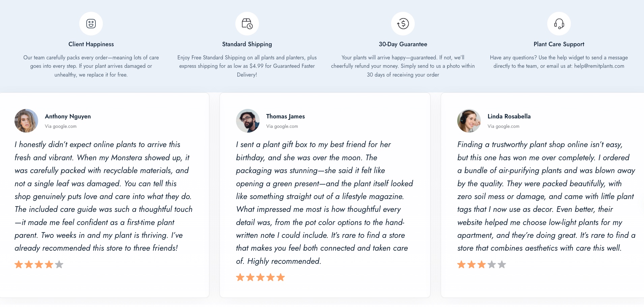
Task: Click the Linda Rosabella reviewer name
Action: (x=509, y=116)
